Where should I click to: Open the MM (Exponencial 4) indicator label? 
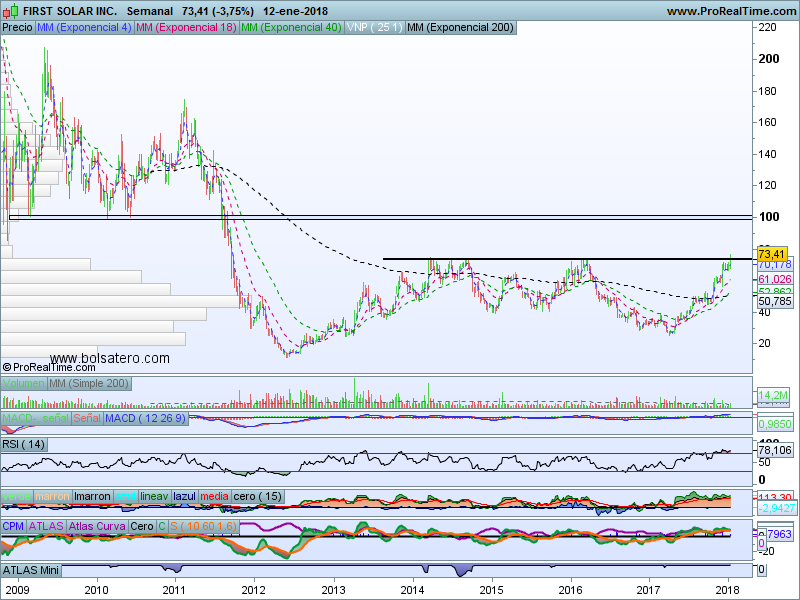tap(84, 28)
